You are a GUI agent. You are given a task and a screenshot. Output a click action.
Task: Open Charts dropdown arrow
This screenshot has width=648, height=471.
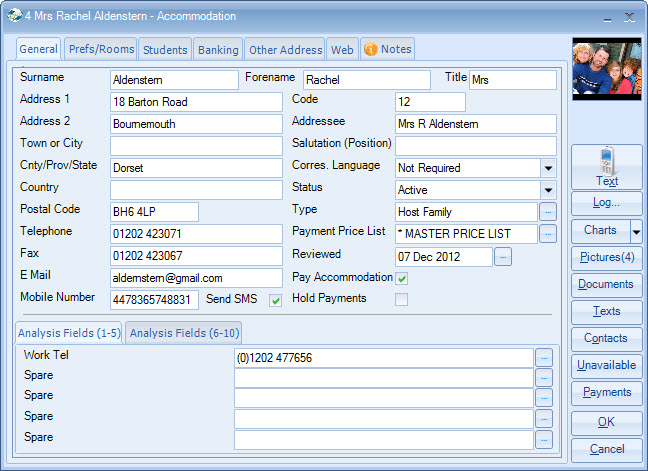(x=636, y=232)
